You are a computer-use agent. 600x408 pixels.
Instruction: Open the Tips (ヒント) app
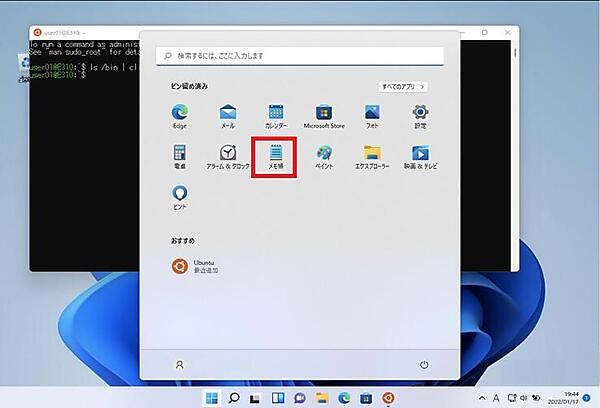179,197
